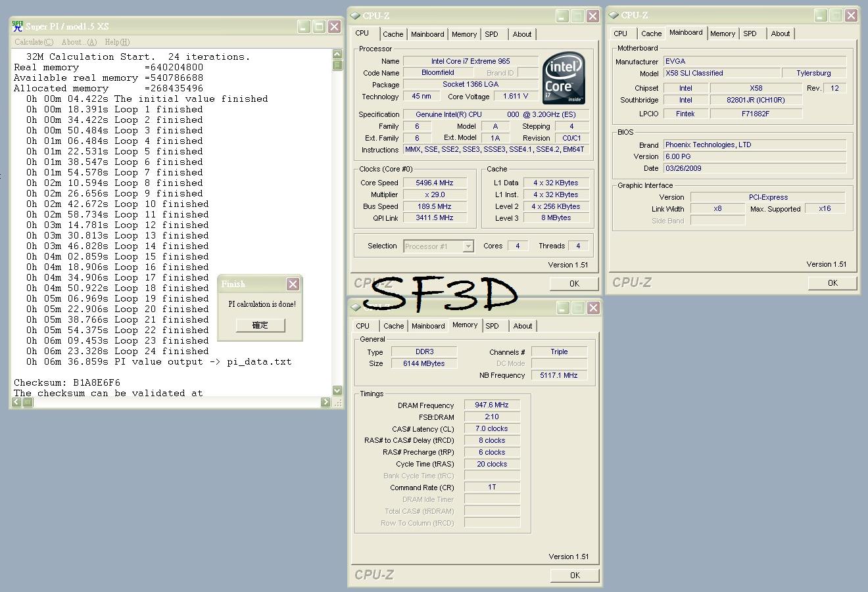
Task: Click the Multiplier value x 29.0
Action: (x=435, y=194)
